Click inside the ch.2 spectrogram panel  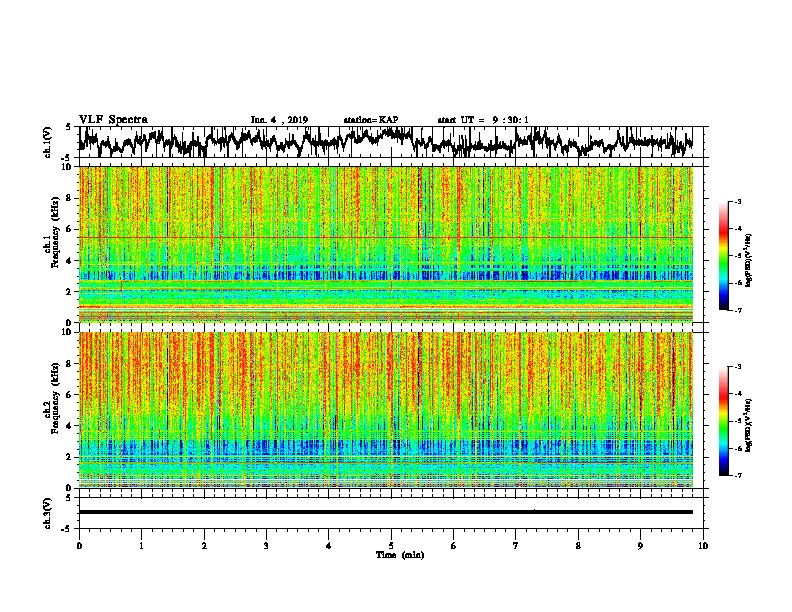click(385, 410)
